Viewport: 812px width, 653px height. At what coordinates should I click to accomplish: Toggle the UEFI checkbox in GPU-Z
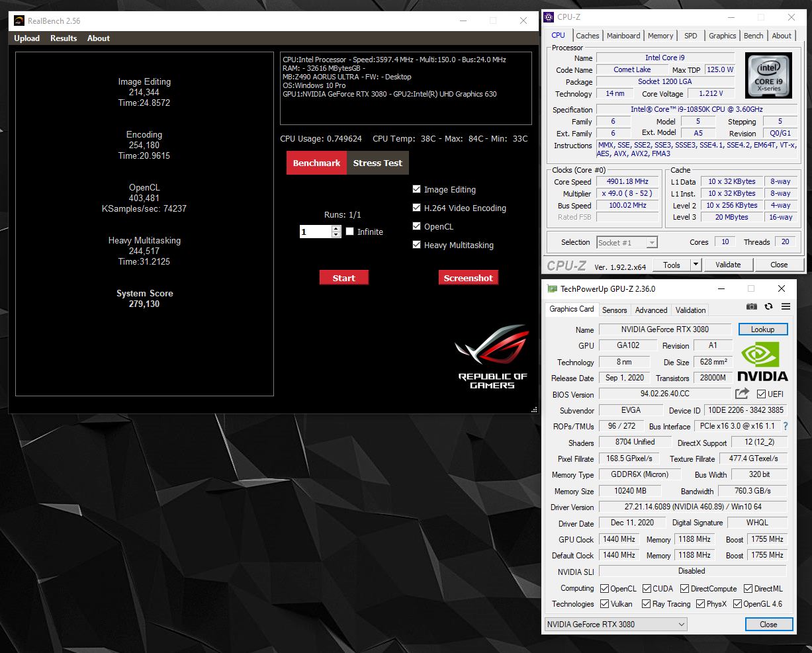point(761,394)
